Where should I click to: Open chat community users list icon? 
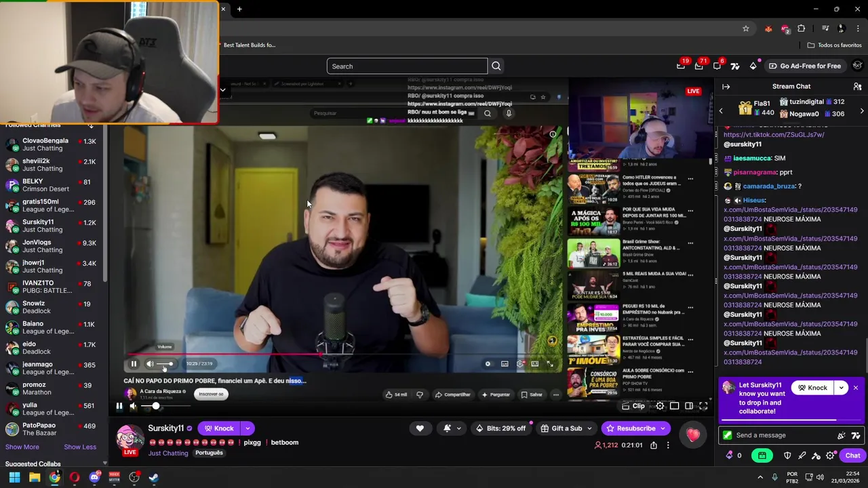[x=857, y=87]
